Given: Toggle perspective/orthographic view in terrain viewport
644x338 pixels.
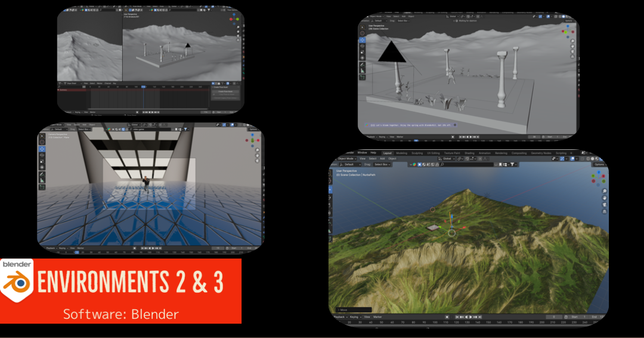Looking at the screenshot, I should click(x=605, y=211).
